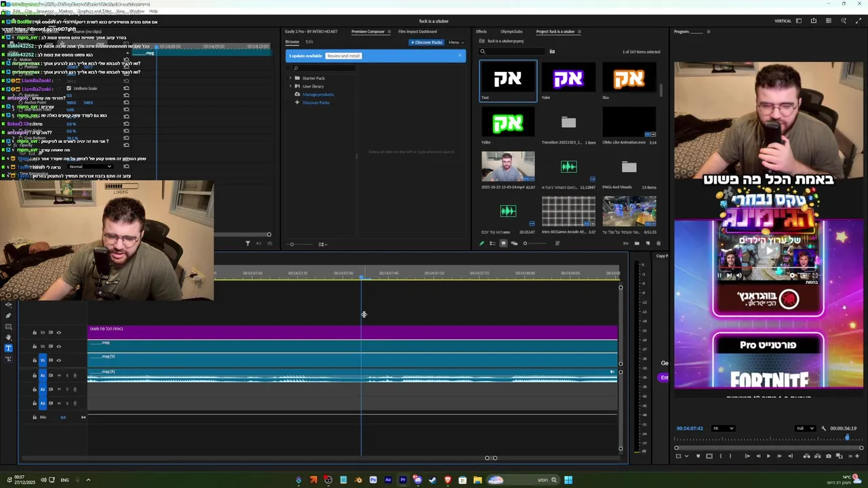Viewport: 868px width, 488px height.
Task: Add a marker from Program monitor
Action: 698,456
